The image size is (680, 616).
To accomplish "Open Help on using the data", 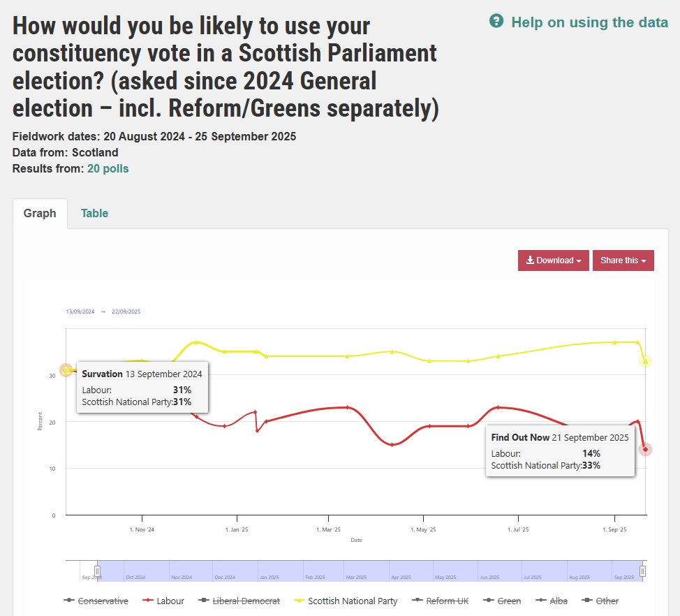I will coord(589,22).
